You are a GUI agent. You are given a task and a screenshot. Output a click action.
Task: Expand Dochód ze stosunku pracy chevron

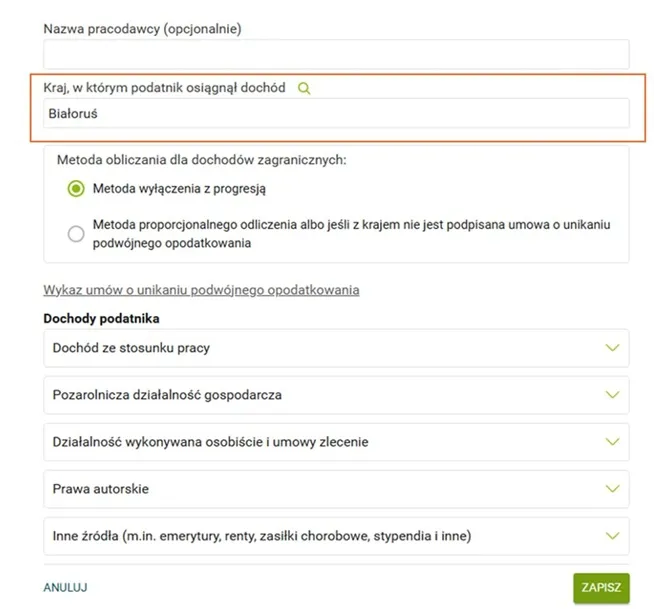point(613,348)
